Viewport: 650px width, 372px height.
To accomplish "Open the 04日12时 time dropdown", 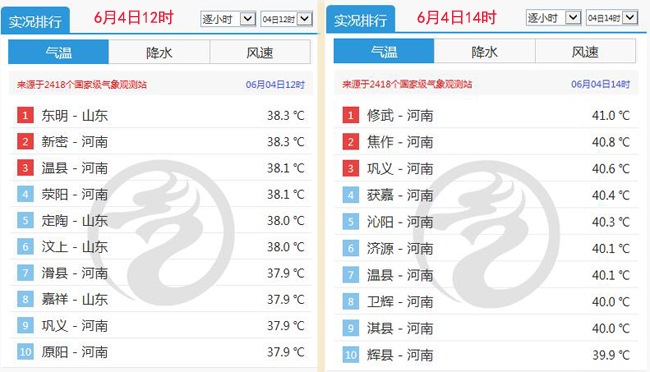I will click(x=286, y=19).
